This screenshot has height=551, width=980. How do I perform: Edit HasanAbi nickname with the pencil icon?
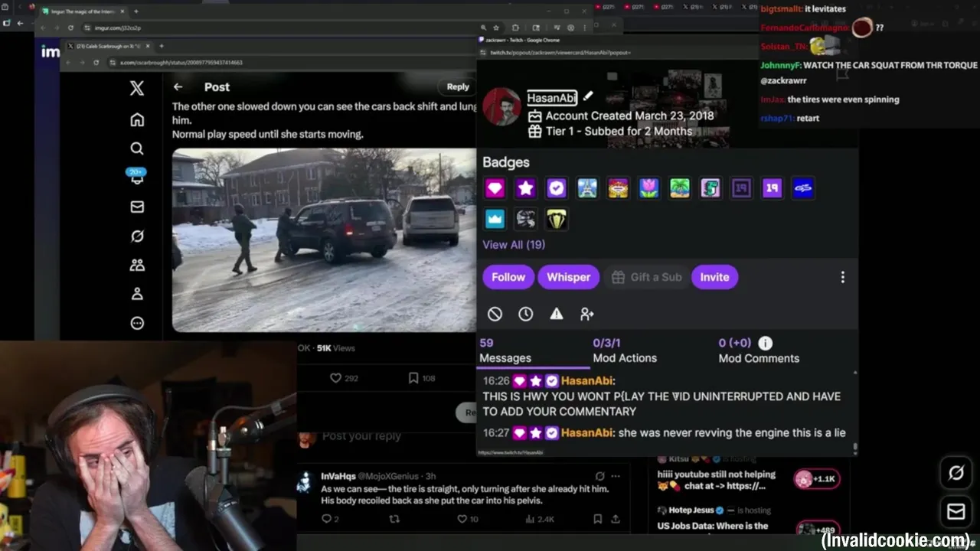(588, 96)
